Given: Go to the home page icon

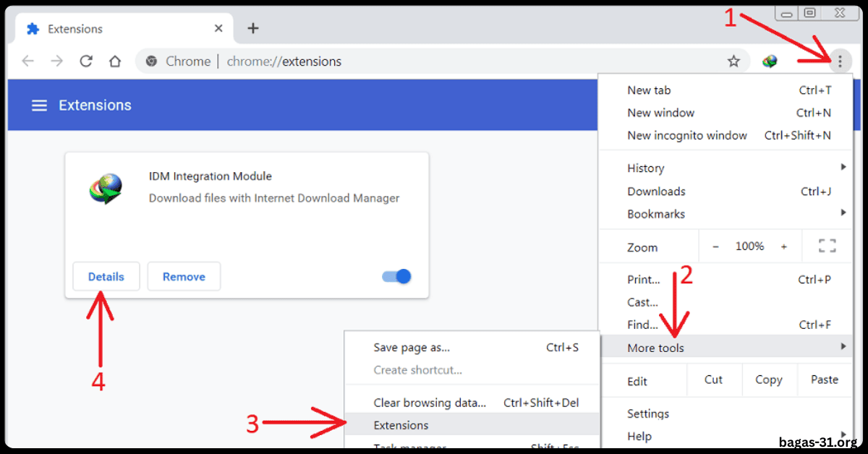Looking at the screenshot, I should click(x=114, y=61).
